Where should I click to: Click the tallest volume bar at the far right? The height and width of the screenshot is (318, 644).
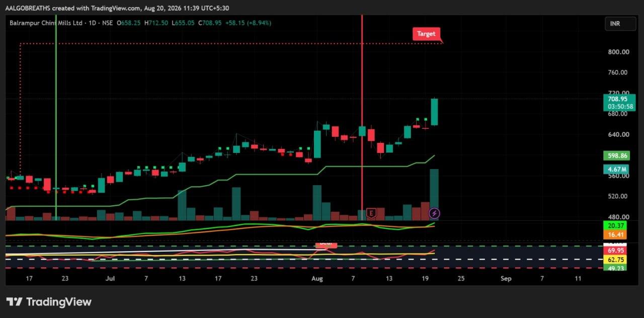tap(434, 195)
